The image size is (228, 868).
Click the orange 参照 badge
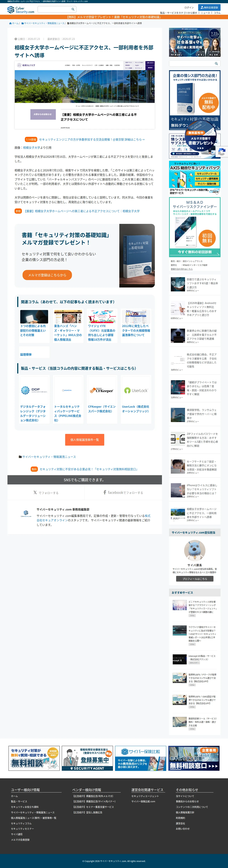pyautogui.click(x=18, y=211)
